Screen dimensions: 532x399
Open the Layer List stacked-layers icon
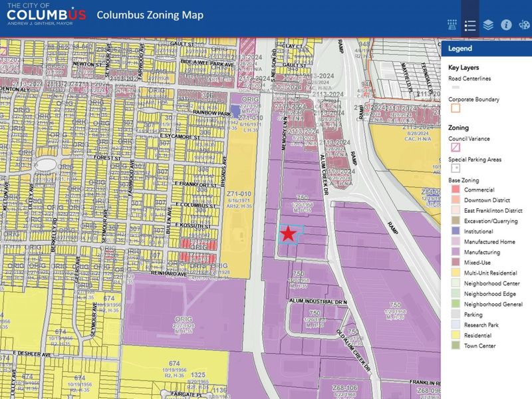click(x=488, y=25)
